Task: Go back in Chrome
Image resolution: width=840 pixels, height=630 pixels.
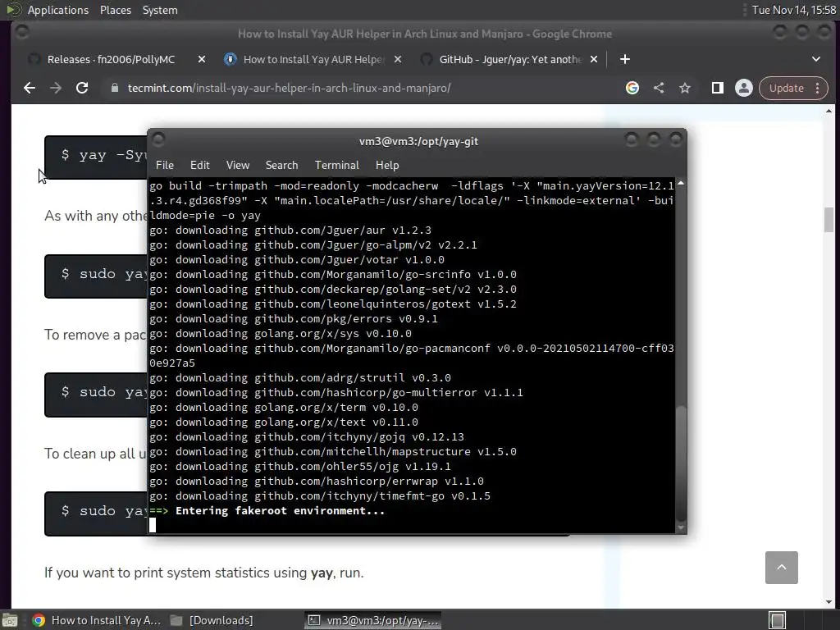Action: click(x=30, y=88)
